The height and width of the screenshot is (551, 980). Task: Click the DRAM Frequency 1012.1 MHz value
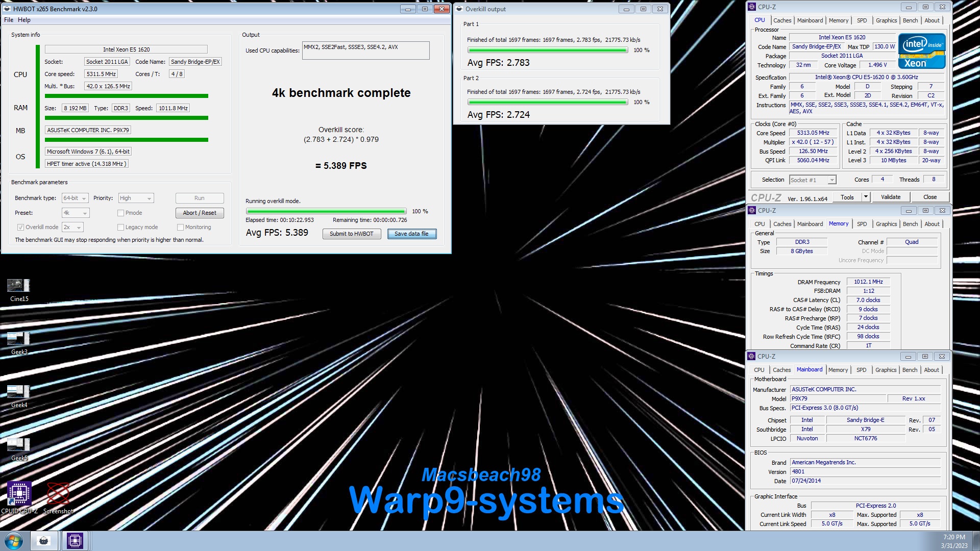pos(868,282)
